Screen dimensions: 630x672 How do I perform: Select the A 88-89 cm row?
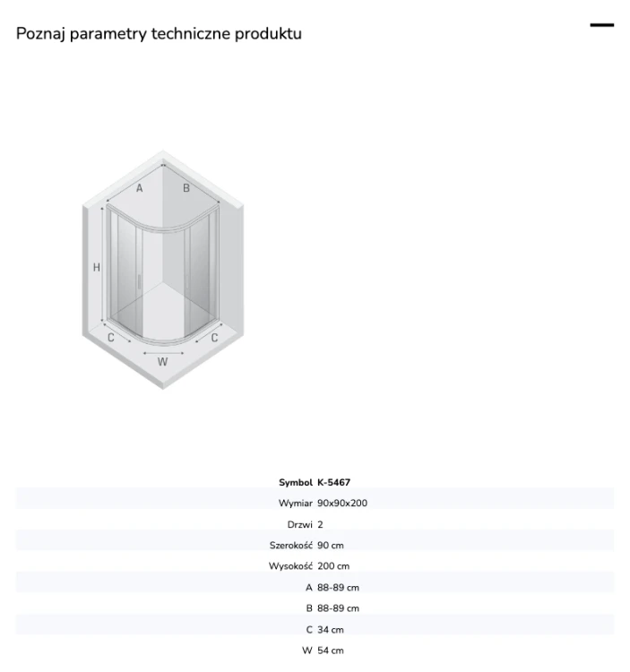(315, 587)
